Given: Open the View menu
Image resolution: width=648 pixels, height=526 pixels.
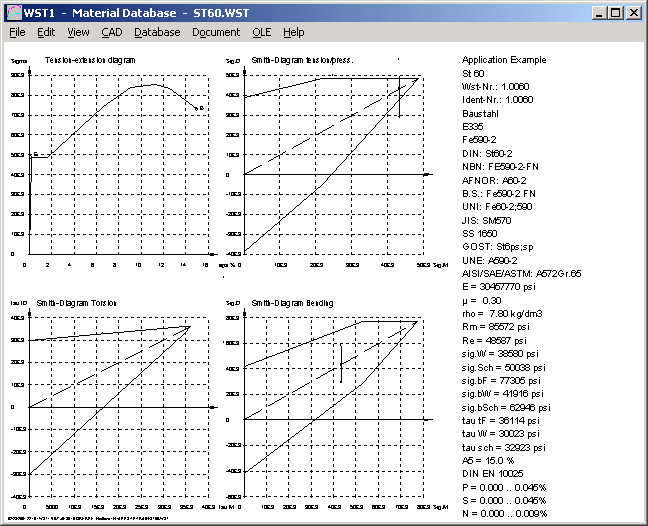Looking at the screenshot, I should point(78,32).
